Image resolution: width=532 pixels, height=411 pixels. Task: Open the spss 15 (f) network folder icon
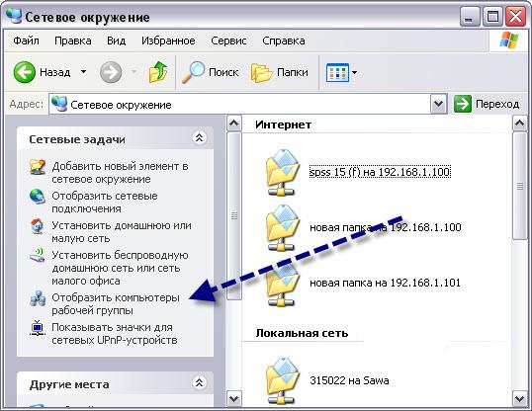coord(282,173)
